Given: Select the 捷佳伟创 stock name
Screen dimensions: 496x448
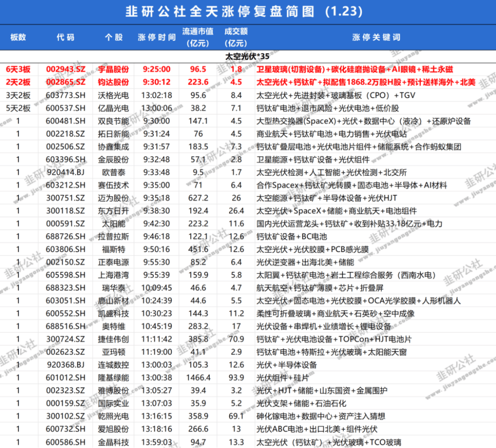Looking at the screenshot, I should click(114, 339).
